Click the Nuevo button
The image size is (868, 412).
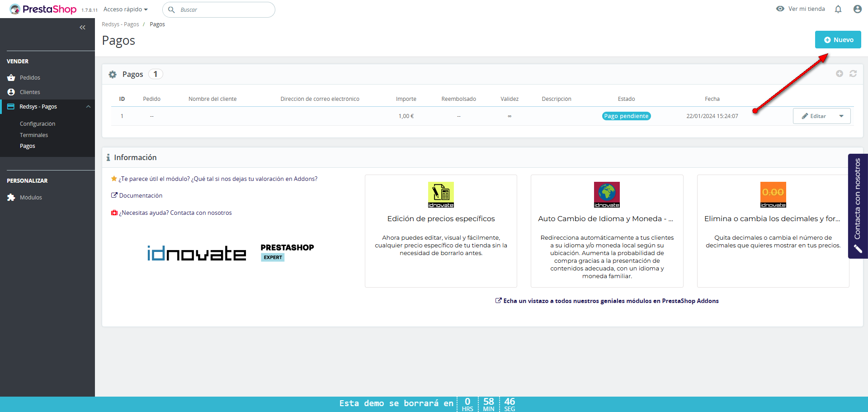(838, 40)
